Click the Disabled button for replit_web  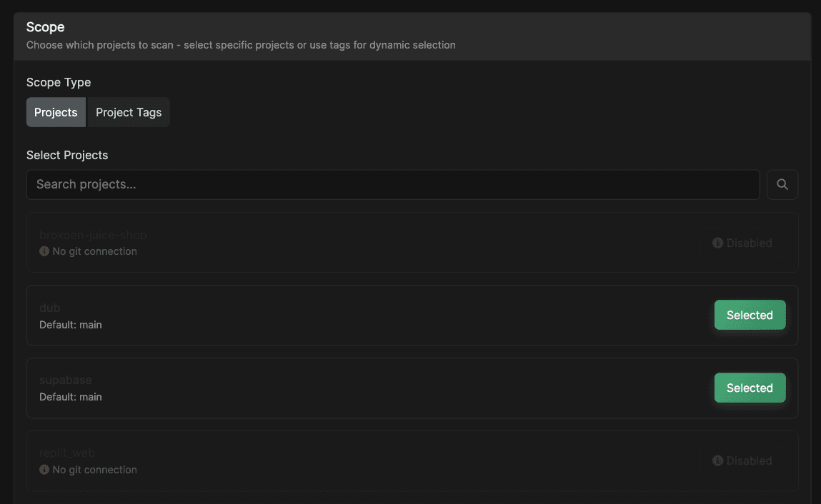click(x=742, y=461)
